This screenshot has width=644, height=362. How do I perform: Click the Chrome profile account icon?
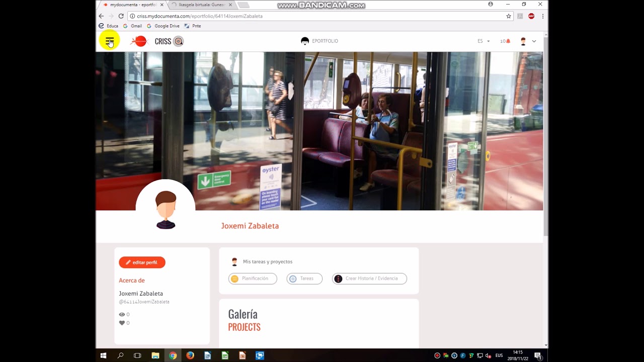point(491,4)
